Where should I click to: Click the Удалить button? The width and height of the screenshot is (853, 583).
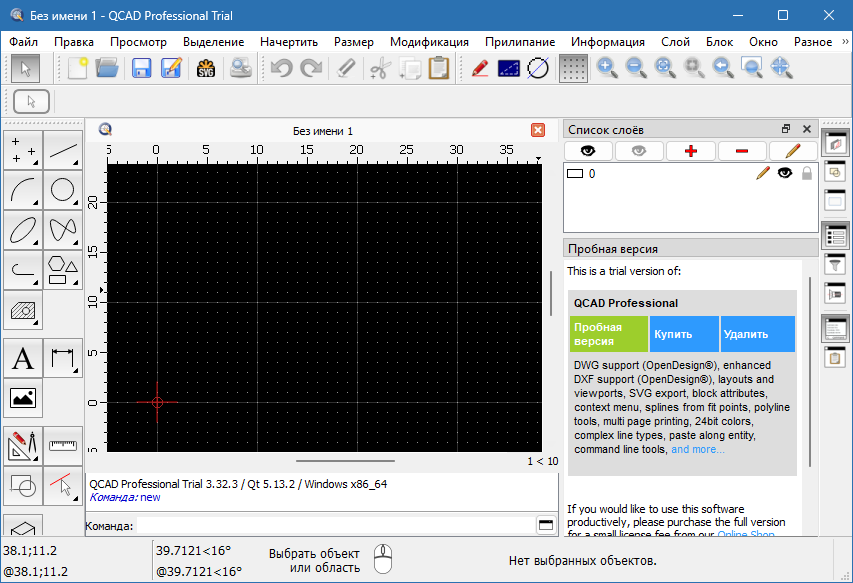pos(758,334)
